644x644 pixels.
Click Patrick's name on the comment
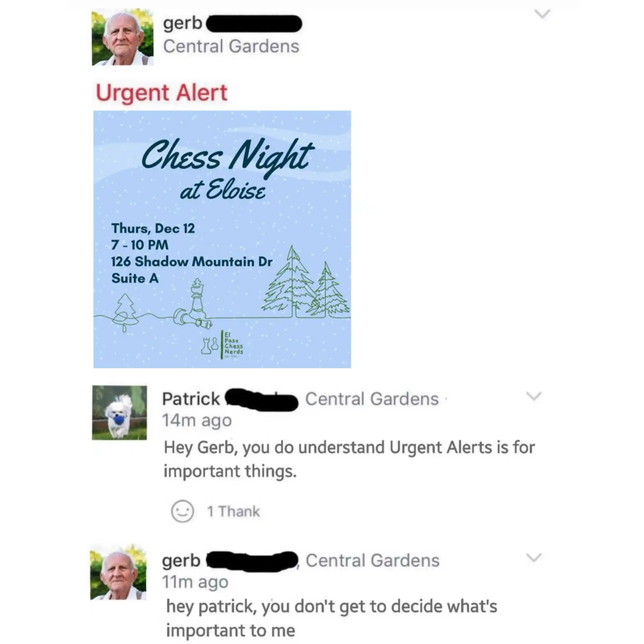191,399
